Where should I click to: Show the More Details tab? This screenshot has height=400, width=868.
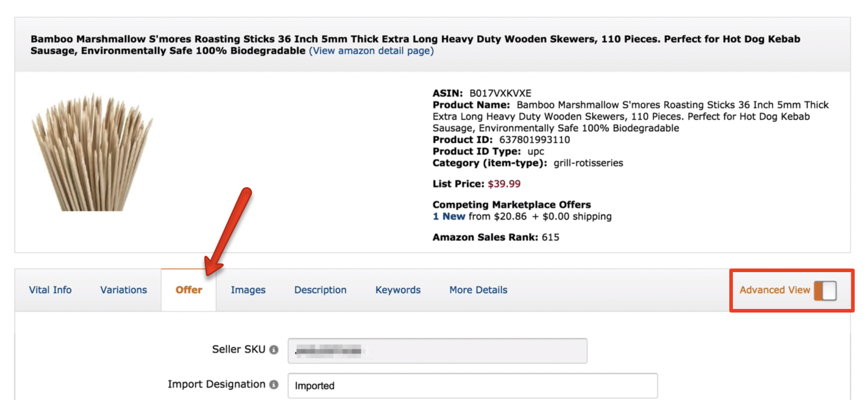point(479,290)
